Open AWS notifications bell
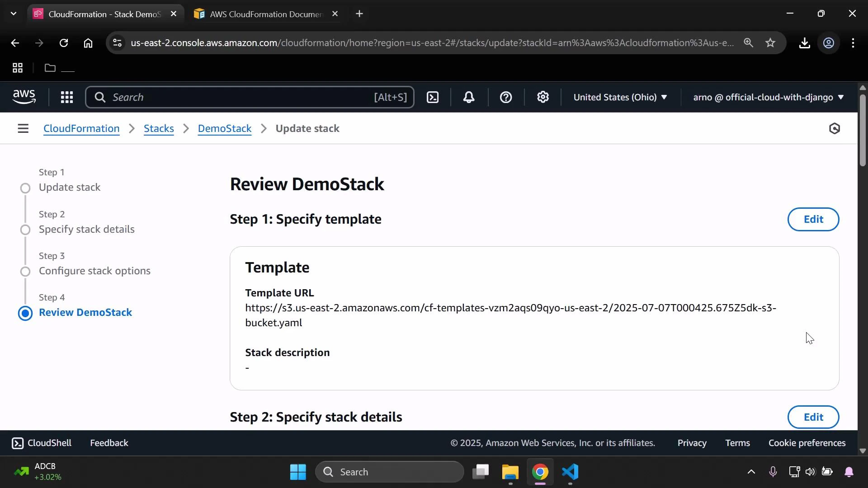This screenshot has width=868, height=488. coord(469,97)
